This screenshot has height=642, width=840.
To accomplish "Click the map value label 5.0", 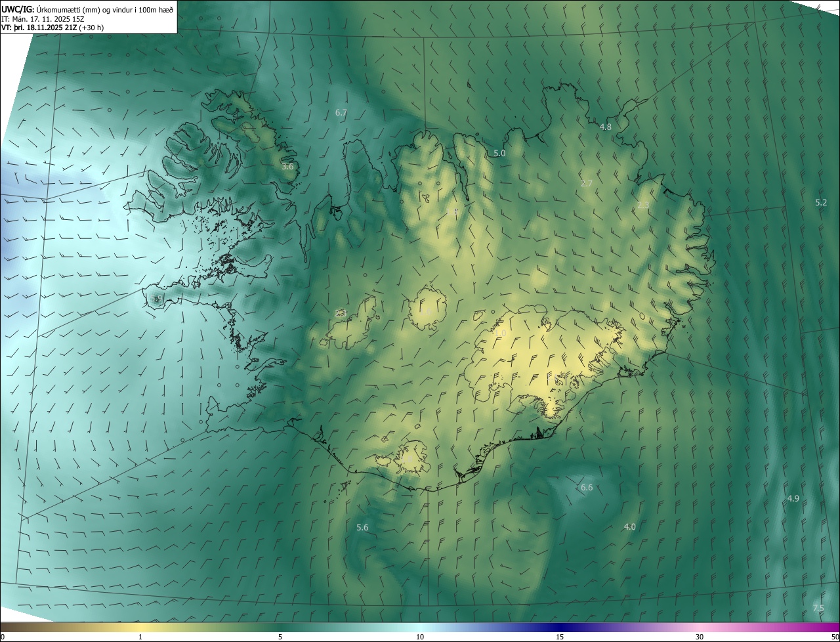I will pos(499,154).
